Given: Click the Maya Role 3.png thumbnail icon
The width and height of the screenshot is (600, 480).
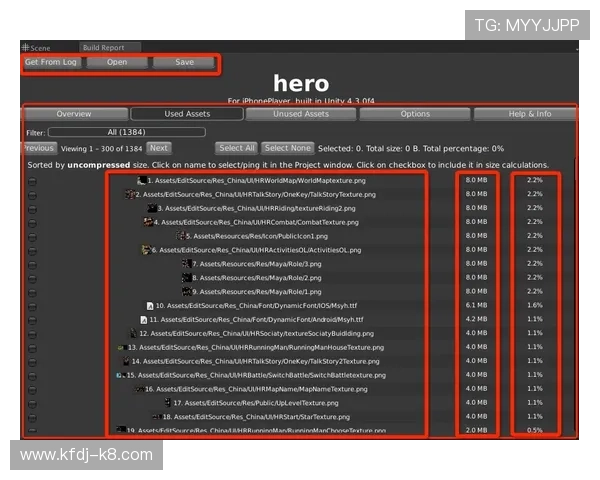Looking at the screenshot, I should 187,264.
